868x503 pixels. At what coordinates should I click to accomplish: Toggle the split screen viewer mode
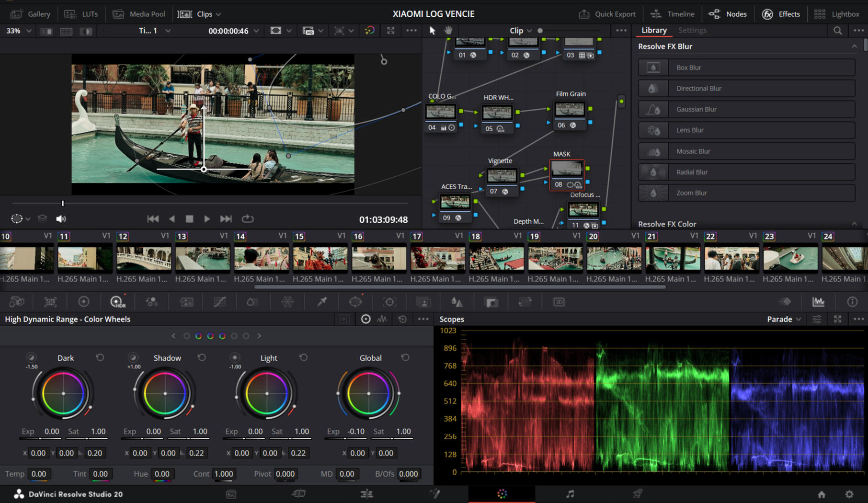(66, 31)
